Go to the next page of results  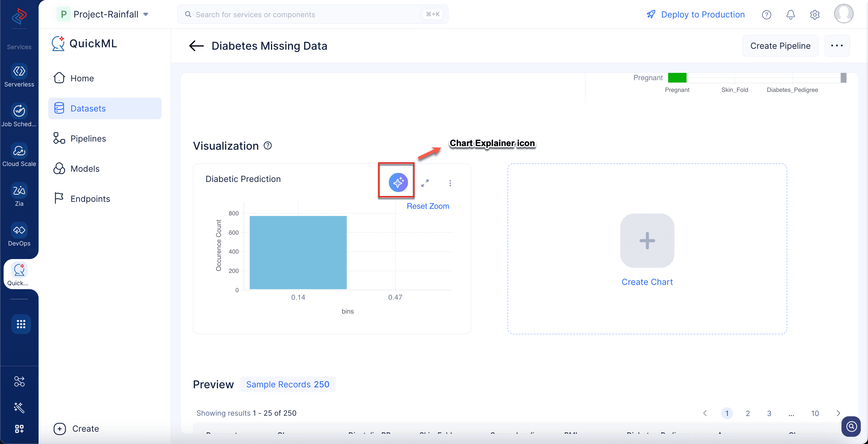[x=838, y=413]
